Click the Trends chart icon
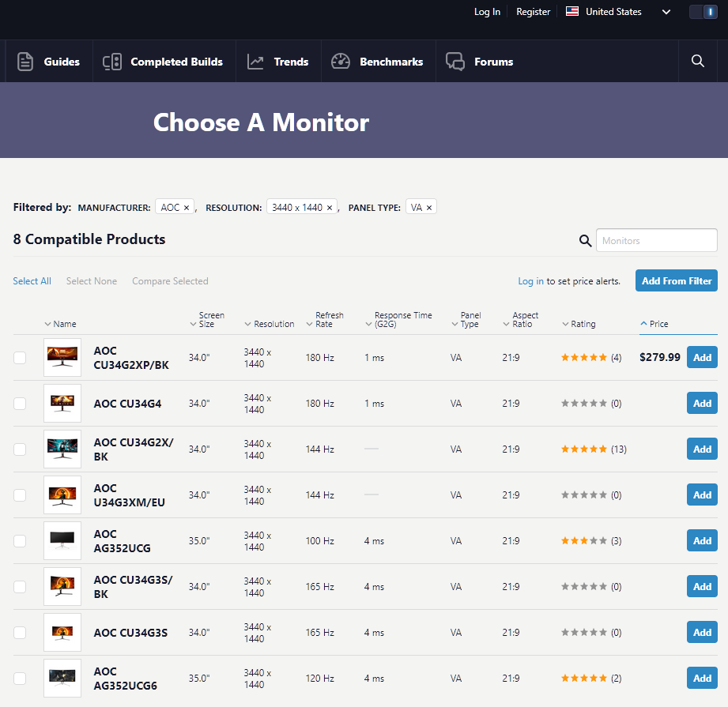Viewport: 728px width, 707px height. [255, 62]
